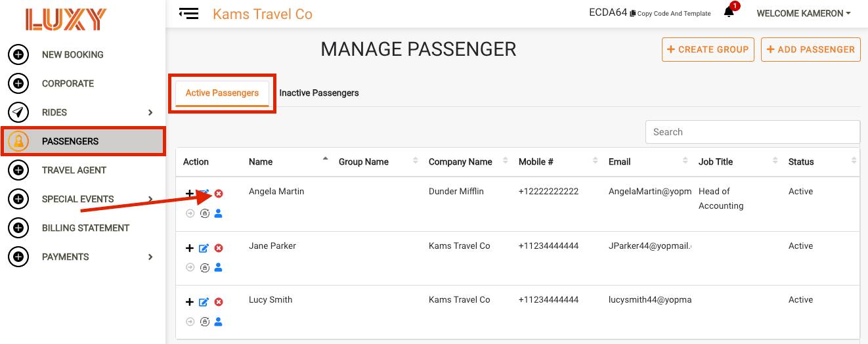Sort by Company Name column

click(505, 161)
